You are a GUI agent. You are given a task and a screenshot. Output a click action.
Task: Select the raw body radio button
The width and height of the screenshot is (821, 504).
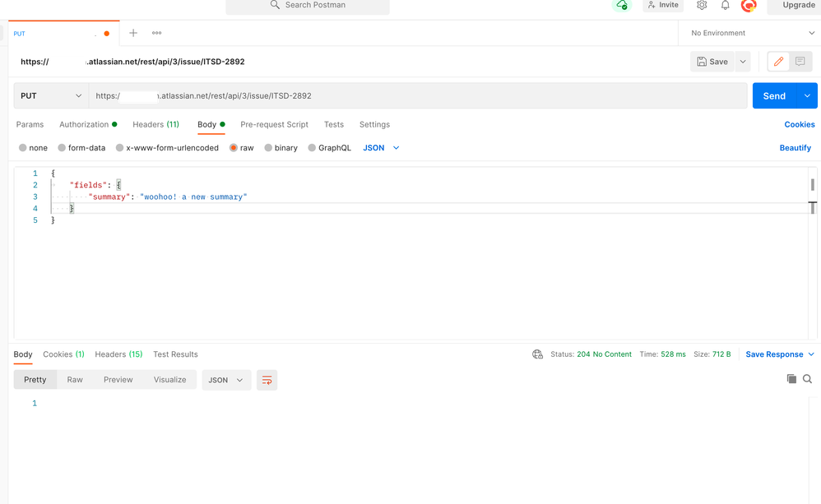pyautogui.click(x=234, y=148)
